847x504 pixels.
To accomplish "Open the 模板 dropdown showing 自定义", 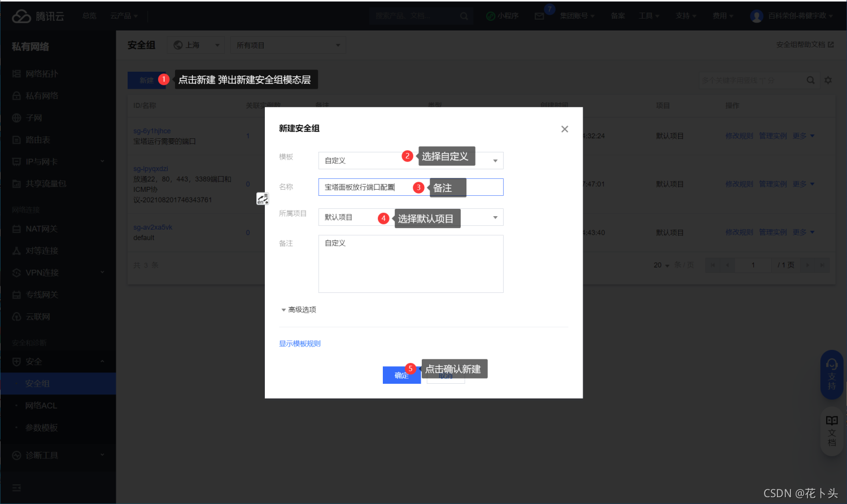I will [x=411, y=160].
